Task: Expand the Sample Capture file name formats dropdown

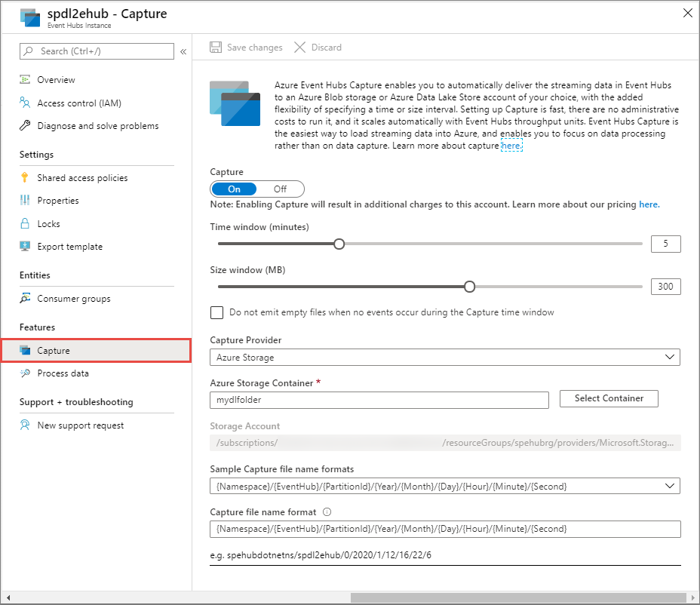Action: pos(444,486)
